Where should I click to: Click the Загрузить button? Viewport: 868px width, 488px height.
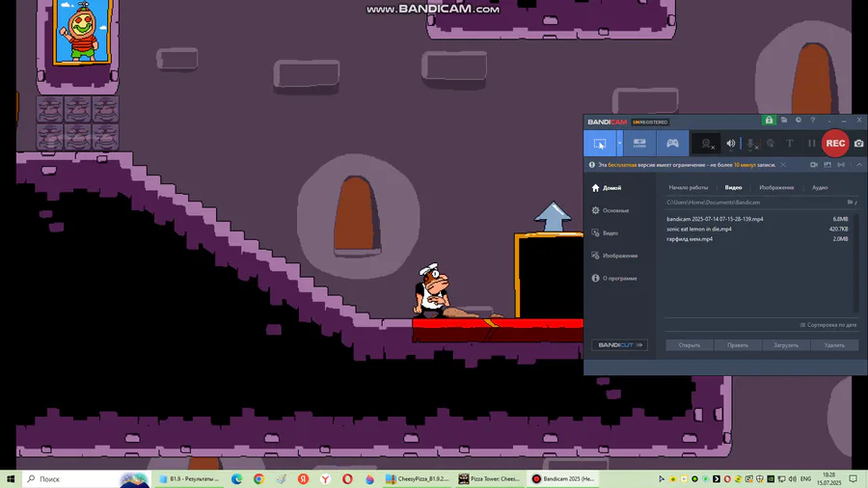click(x=785, y=345)
